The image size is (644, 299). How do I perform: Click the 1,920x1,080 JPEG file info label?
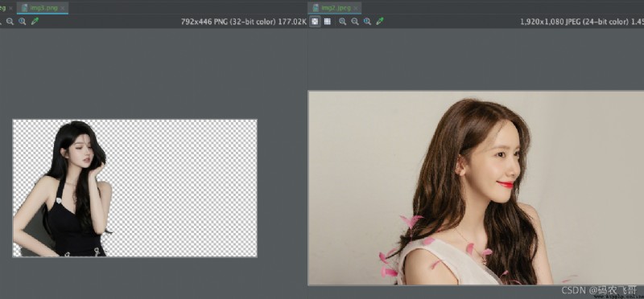582,22
